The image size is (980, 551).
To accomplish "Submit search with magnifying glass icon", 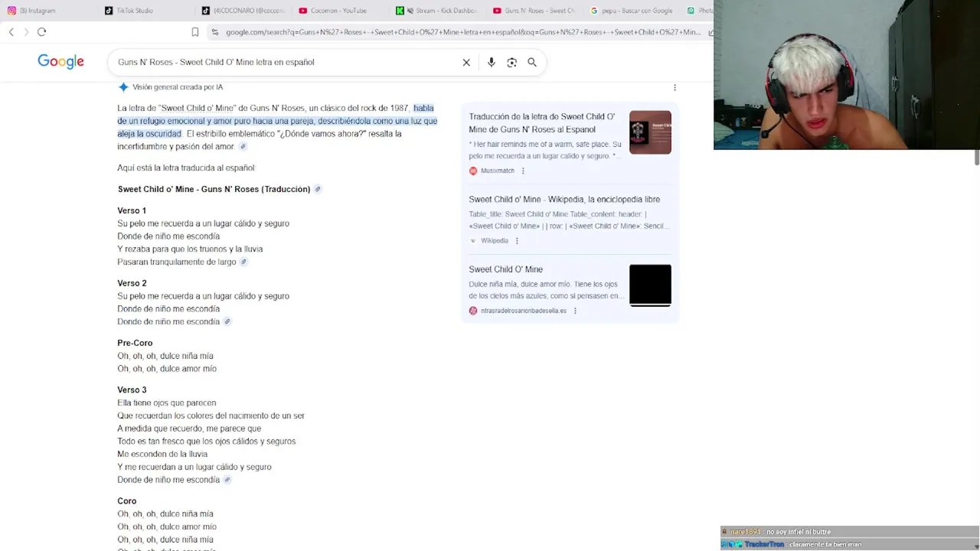I will pos(532,63).
